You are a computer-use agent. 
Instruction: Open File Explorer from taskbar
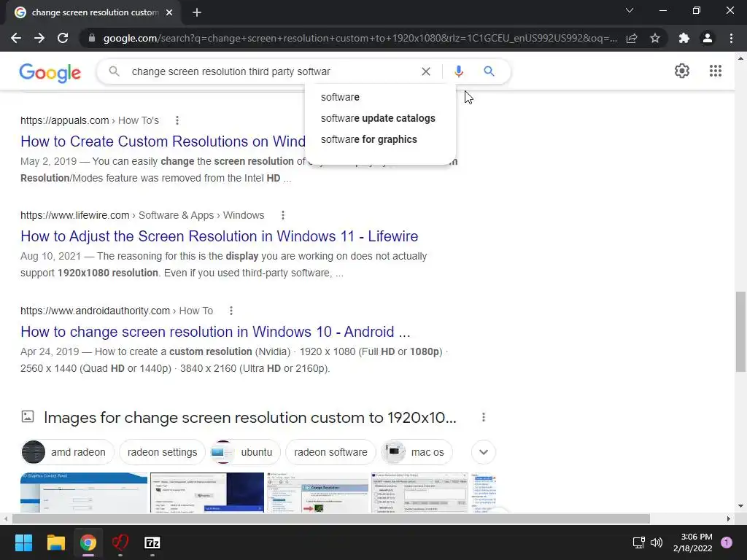(x=55, y=542)
